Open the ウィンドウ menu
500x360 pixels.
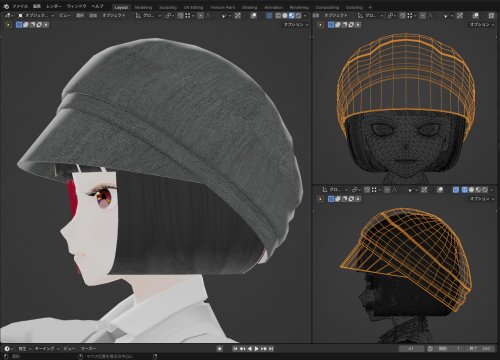coord(76,7)
